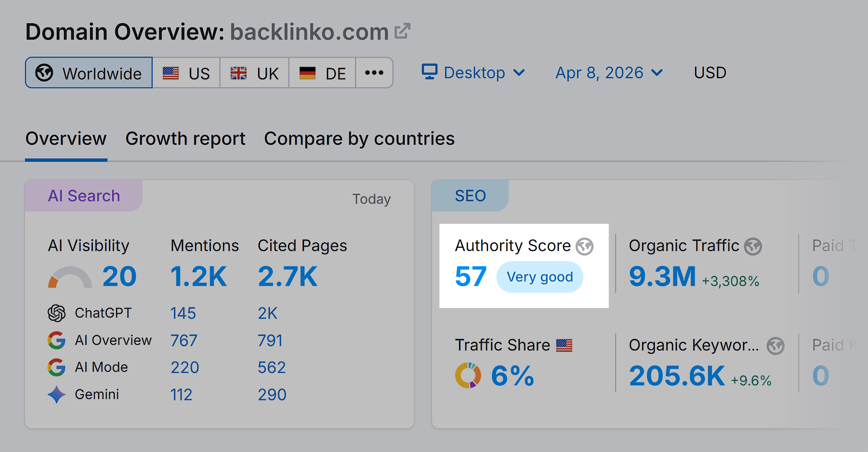Screen dimensions: 868x452
Task: Click the ChatGPT icon in AI Search panel
Action: pyautogui.click(x=56, y=313)
